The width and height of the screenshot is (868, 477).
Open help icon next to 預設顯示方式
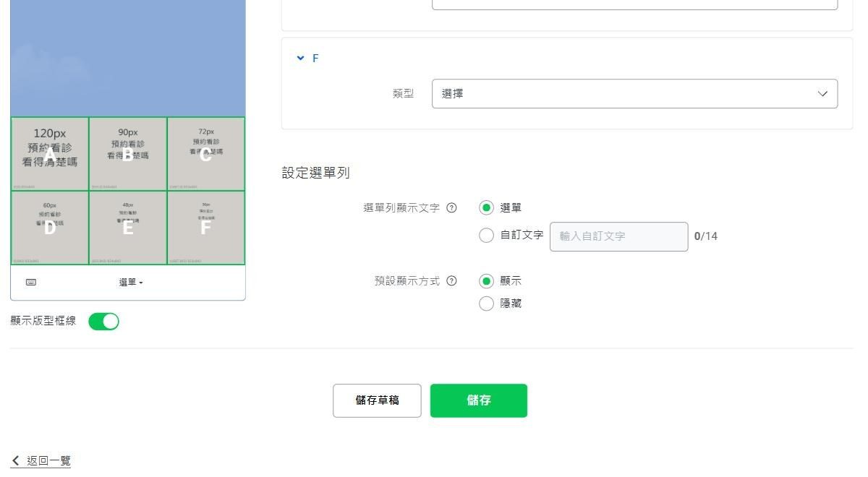451,281
